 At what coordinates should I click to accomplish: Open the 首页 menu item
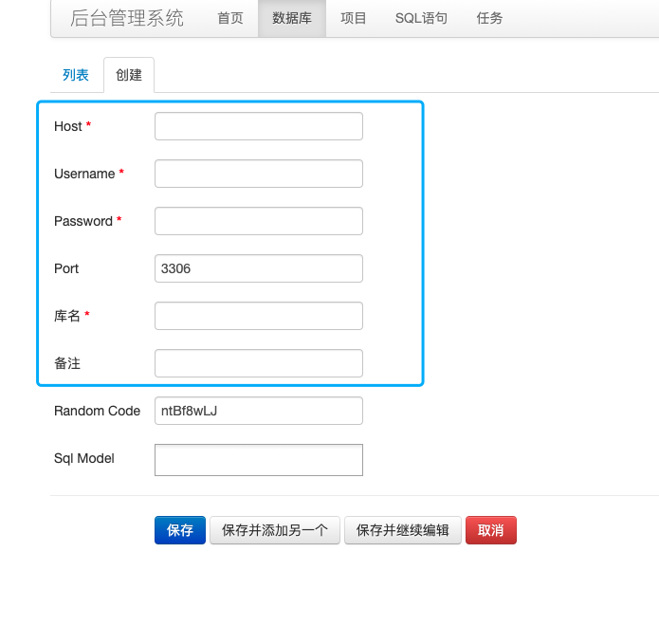click(x=230, y=18)
